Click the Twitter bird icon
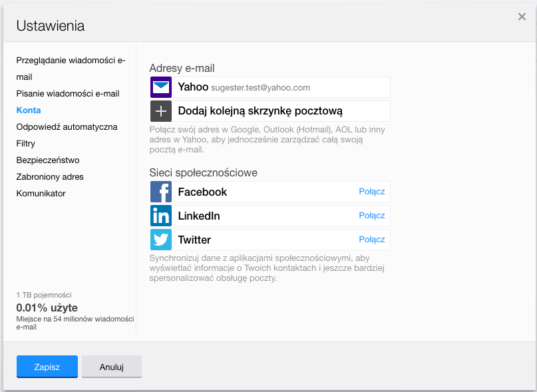 [x=161, y=240]
